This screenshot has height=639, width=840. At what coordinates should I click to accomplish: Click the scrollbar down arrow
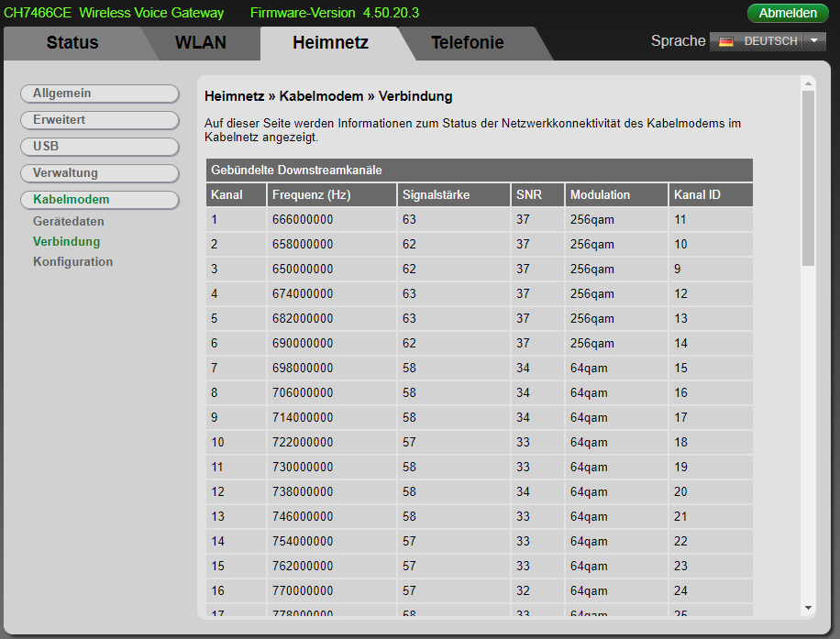click(809, 608)
